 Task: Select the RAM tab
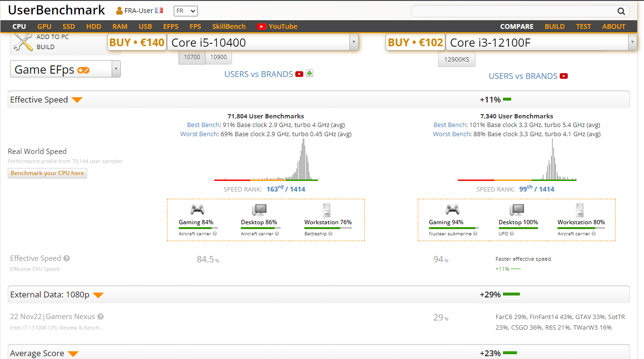[120, 26]
